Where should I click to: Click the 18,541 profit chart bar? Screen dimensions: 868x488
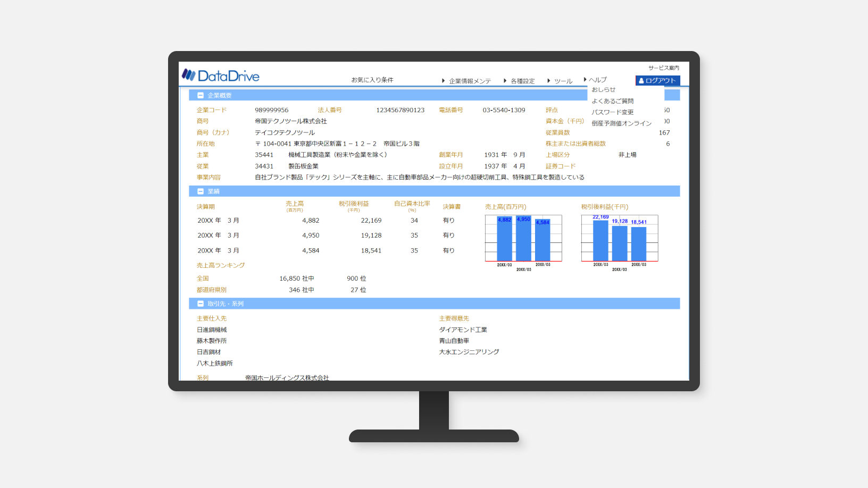coord(639,244)
